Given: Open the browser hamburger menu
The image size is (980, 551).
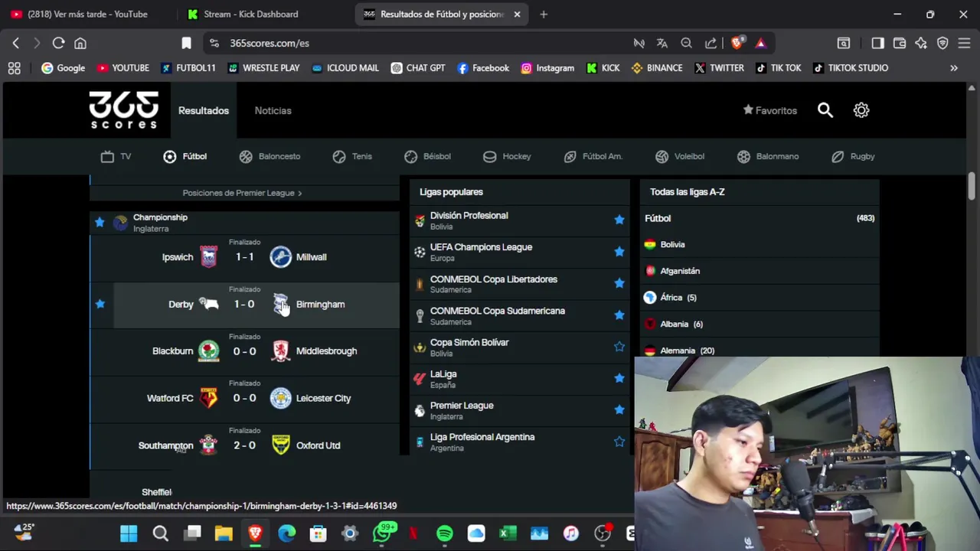Looking at the screenshot, I should coord(964,43).
